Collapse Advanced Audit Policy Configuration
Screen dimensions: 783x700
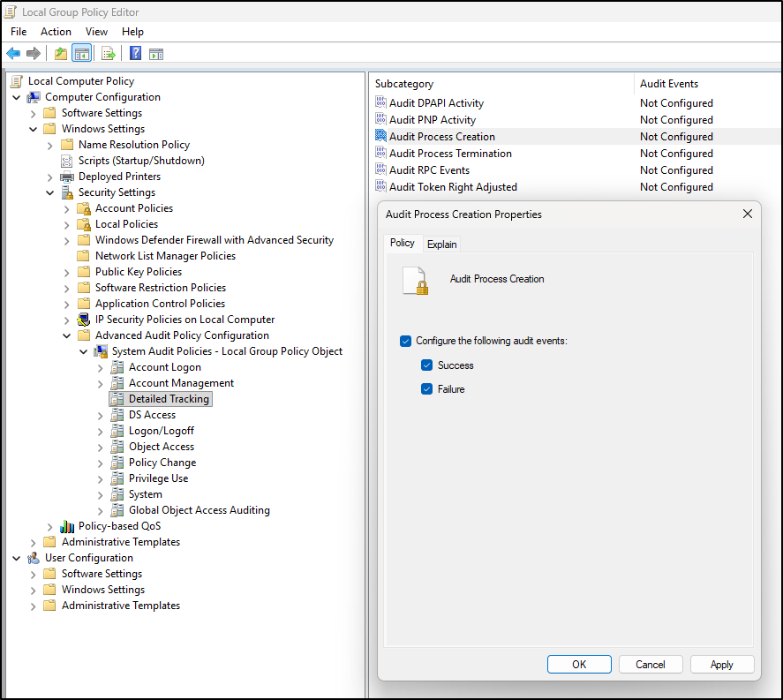66,335
